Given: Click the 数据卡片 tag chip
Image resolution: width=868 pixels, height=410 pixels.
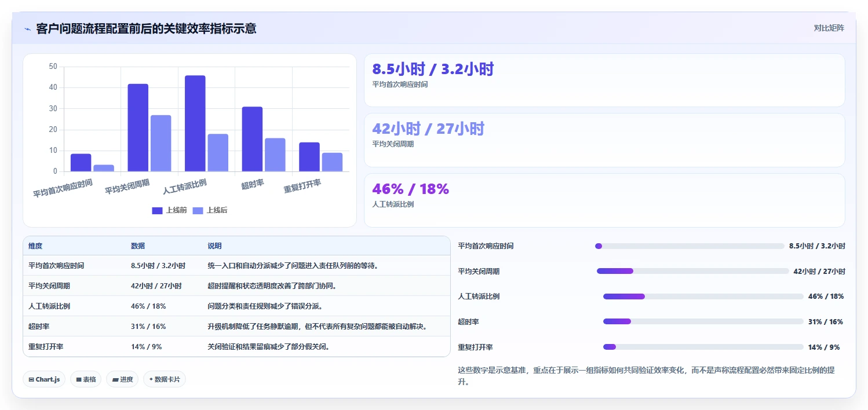Looking at the screenshot, I should pyautogui.click(x=165, y=379).
